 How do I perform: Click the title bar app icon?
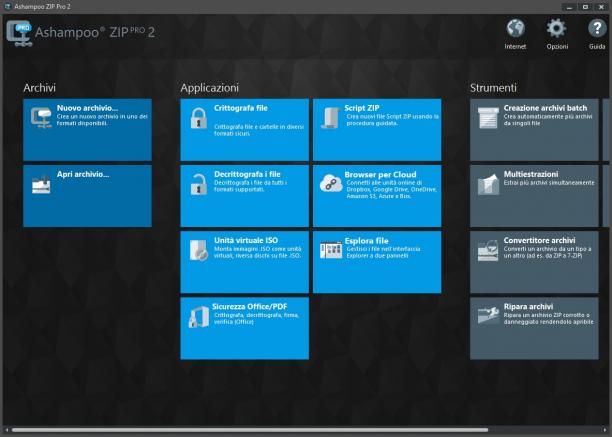click(x=7, y=6)
